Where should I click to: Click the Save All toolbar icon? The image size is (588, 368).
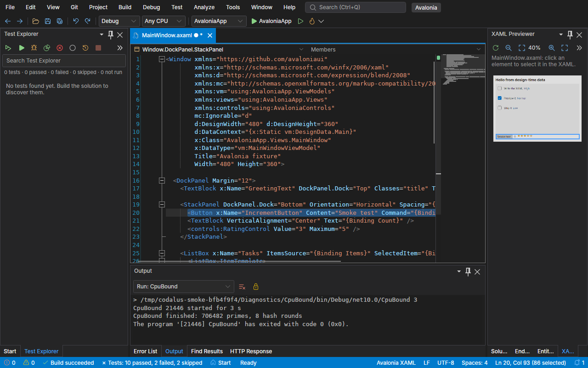tap(60, 21)
